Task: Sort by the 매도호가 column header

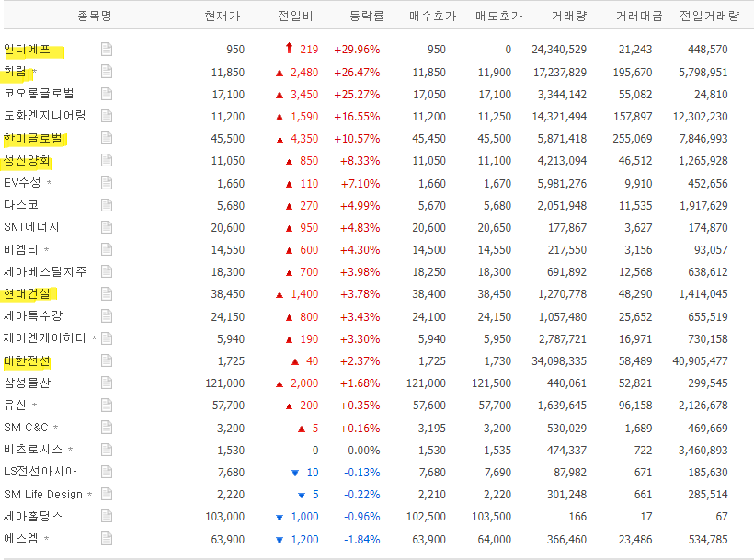Action: pyautogui.click(x=498, y=16)
